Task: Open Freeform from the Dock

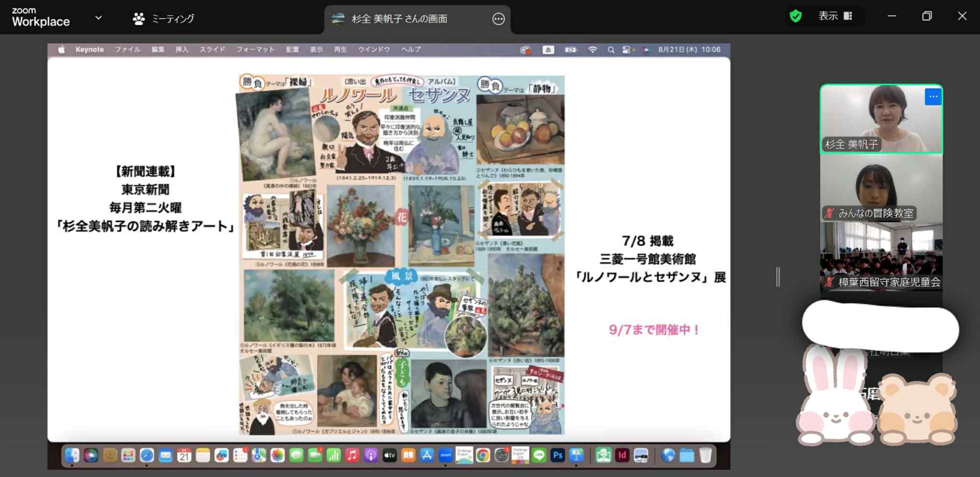Action: point(221,455)
